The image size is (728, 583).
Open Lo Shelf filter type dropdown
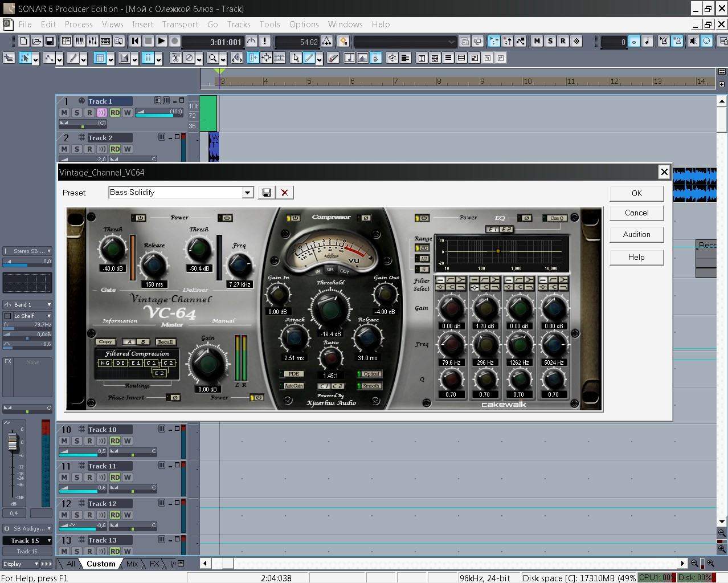point(27,316)
